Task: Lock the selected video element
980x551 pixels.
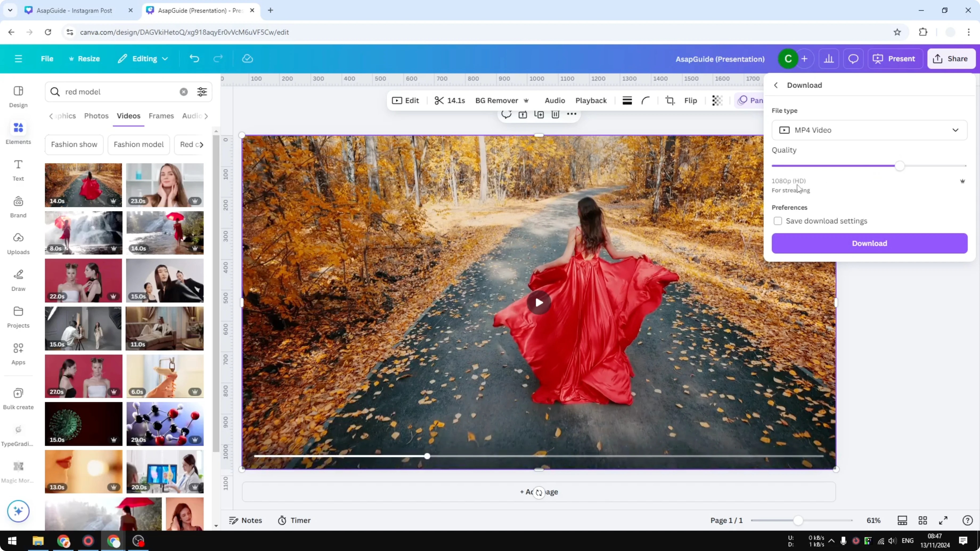Action: [x=523, y=114]
